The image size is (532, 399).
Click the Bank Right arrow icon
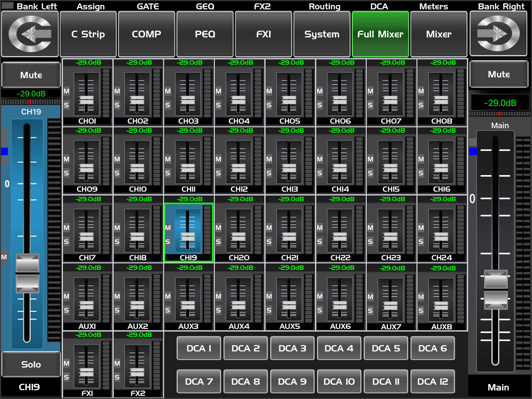[x=498, y=34]
